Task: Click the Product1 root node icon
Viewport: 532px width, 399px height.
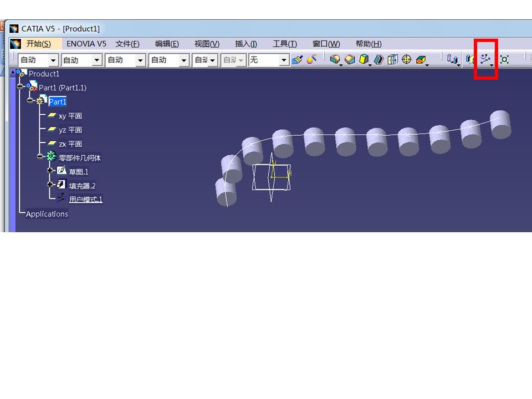Action: tap(22, 73)
